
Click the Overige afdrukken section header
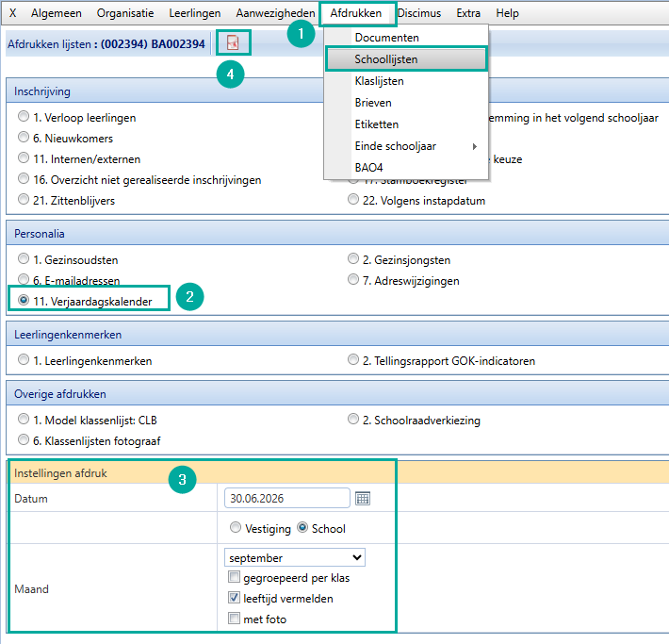[60, 394]
